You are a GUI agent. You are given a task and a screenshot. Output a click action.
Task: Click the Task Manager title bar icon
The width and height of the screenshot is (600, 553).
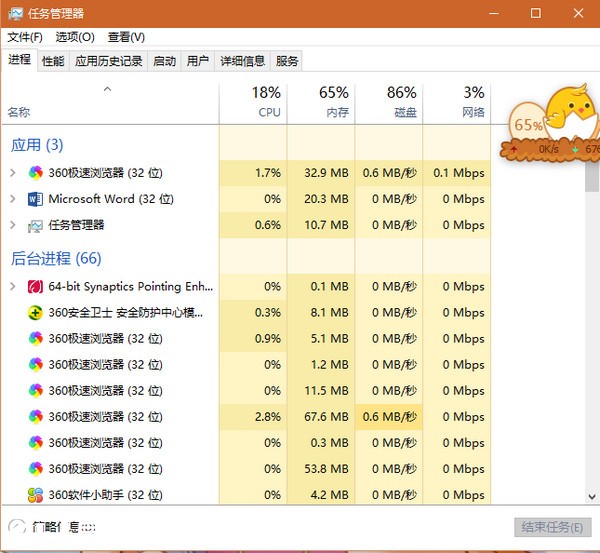(x=15, y=14)
